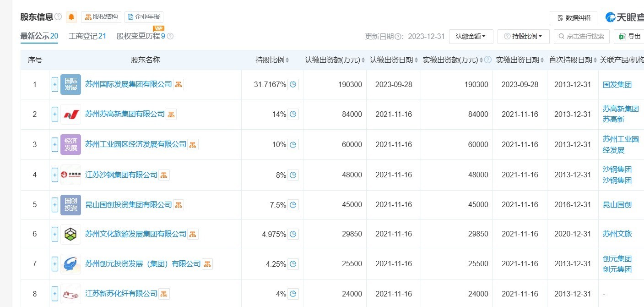This screenshot has width=644, height=307.
Task: Open the 股权结构 button
Action: (101, 17)
